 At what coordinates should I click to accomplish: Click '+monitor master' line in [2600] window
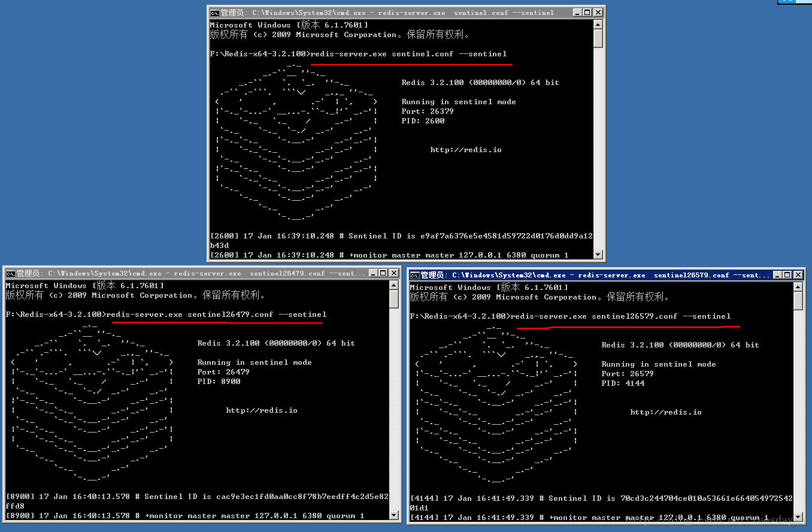coord(389,255)
